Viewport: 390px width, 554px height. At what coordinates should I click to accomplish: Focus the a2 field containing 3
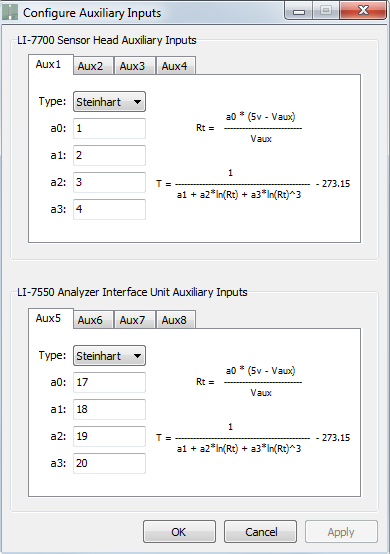coord(109,182)
